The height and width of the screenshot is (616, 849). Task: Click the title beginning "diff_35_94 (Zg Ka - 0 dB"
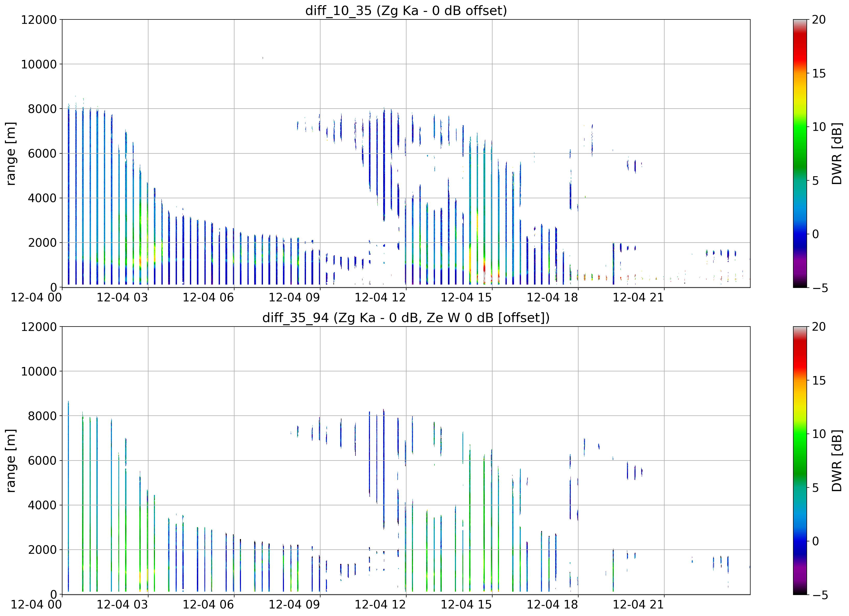pyautogui.click(x=406, y=317)
